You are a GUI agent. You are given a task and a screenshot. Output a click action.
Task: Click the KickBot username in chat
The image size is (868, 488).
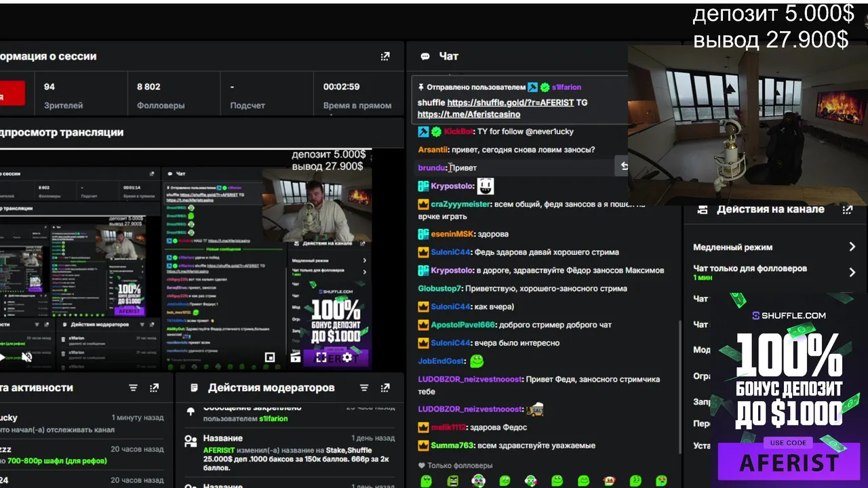458,131
